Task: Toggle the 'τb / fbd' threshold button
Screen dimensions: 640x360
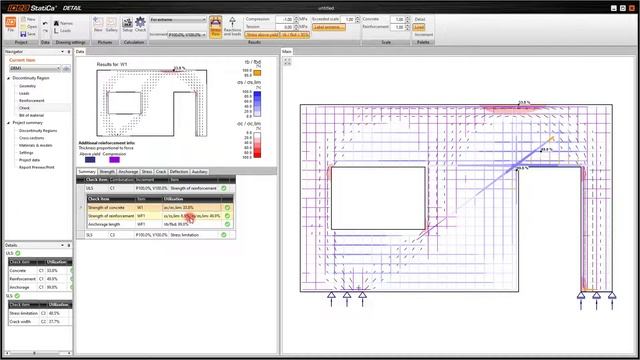Action: [295, 35]
